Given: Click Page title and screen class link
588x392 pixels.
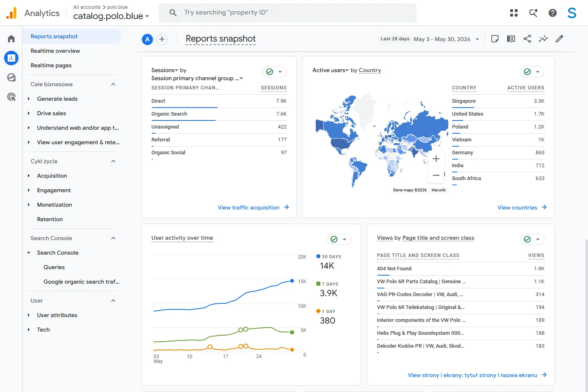Looking at the screenshot, I should [438, 238].
